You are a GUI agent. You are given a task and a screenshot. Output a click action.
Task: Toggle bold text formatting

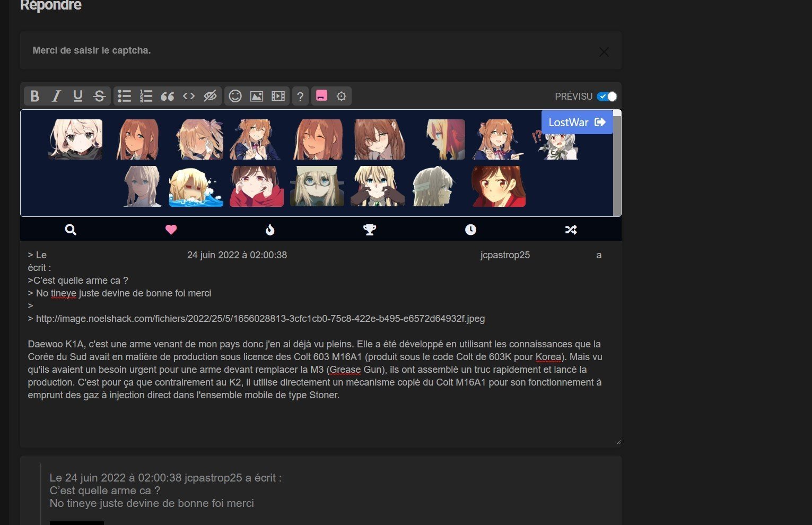click(35, 96)
